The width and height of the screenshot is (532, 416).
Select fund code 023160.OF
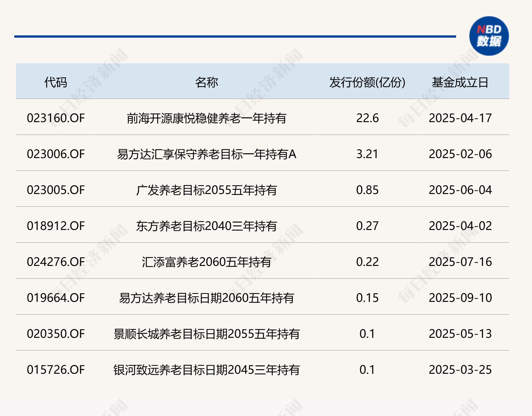(x=56, y=118)
